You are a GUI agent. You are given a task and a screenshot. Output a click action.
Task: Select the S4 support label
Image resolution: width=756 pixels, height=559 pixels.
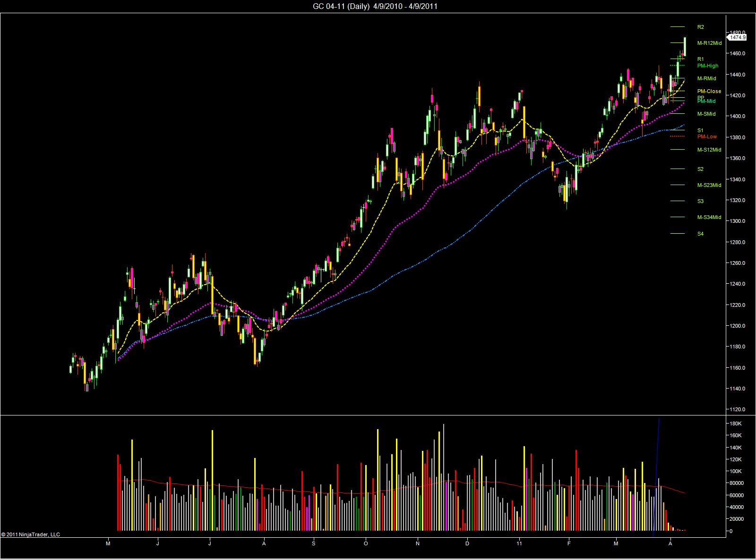(x=700, y=234)
